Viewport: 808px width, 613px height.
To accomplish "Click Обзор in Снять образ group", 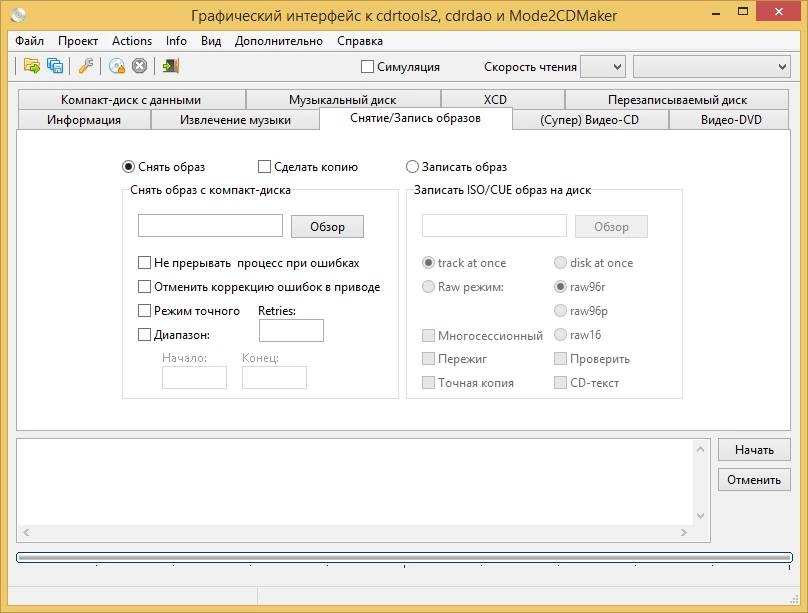I will 327,227.
